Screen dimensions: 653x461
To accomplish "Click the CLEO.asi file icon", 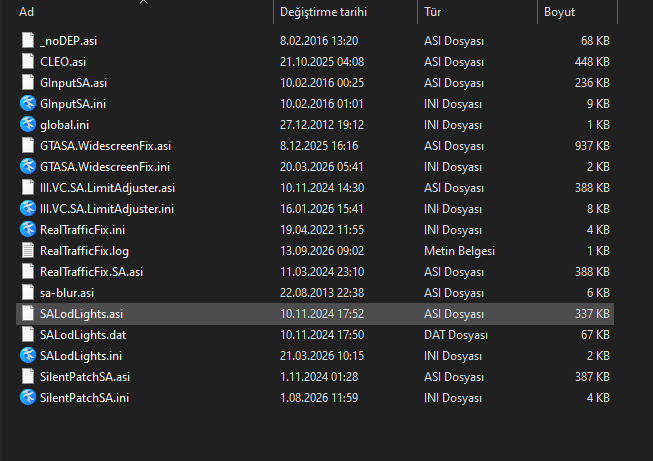I will (28, 62).
